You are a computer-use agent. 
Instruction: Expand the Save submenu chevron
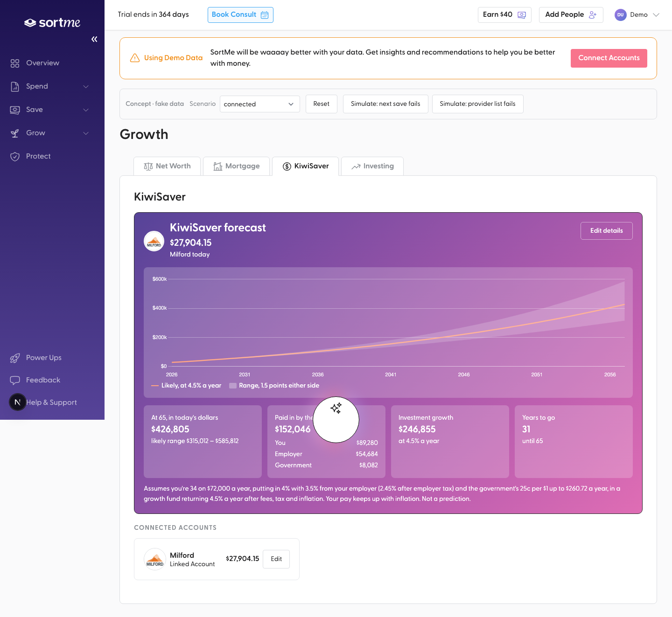[86, 110]
